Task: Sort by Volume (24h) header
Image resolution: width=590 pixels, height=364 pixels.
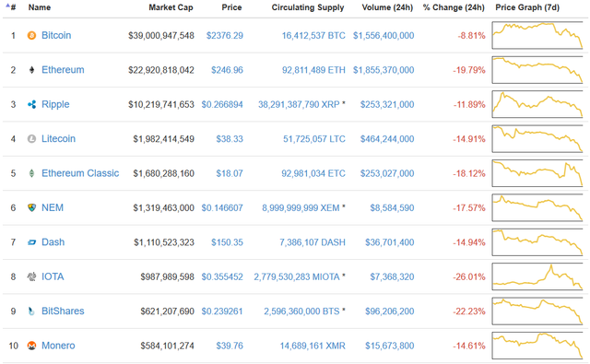Action: click(x=387, y=7)
